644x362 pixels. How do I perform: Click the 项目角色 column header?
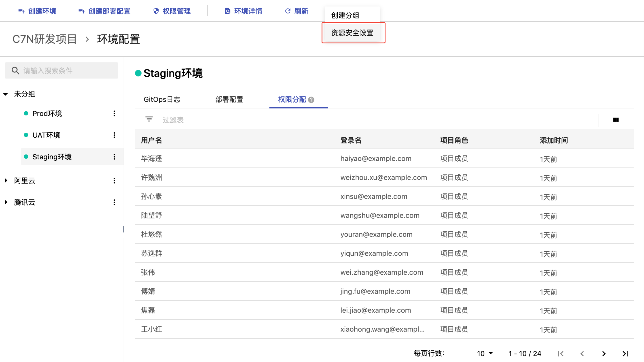pos(454,140)
